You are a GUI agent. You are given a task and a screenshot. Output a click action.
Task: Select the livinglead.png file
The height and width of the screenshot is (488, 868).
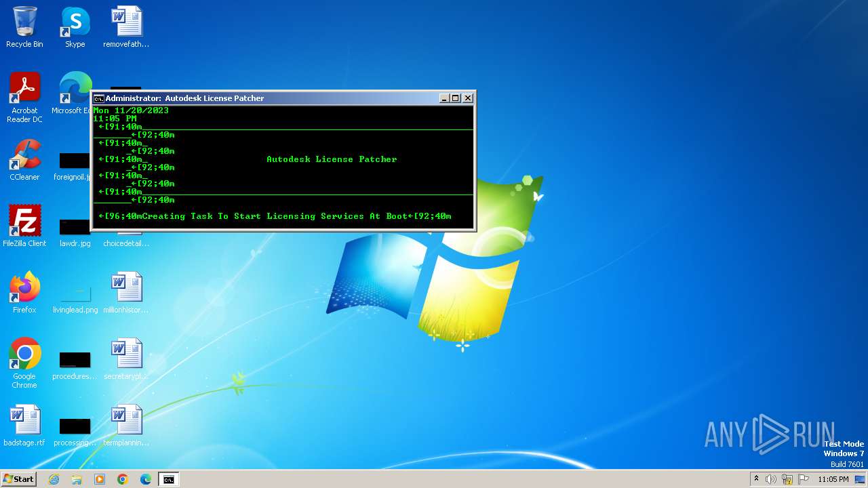click(x=75, y=298)
